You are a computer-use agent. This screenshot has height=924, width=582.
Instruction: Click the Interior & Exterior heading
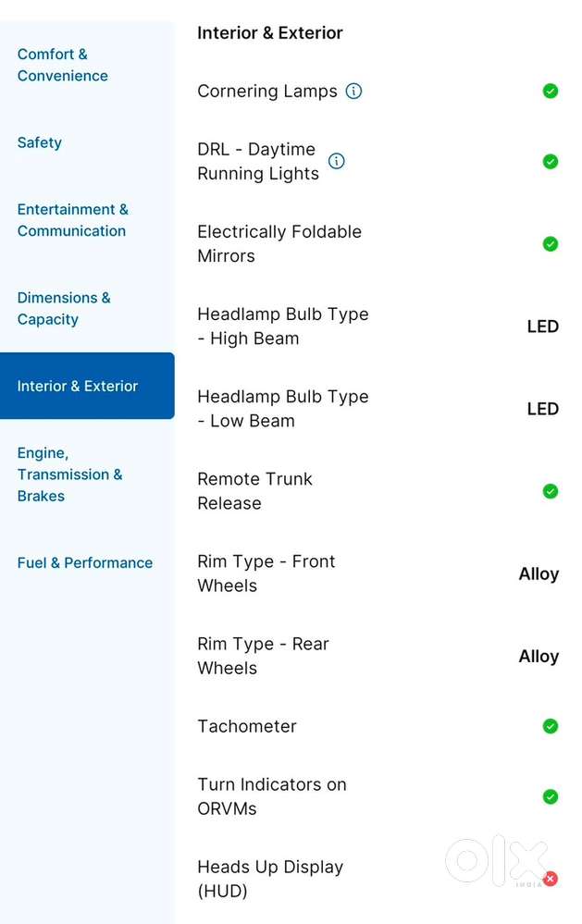click(269, 33)
